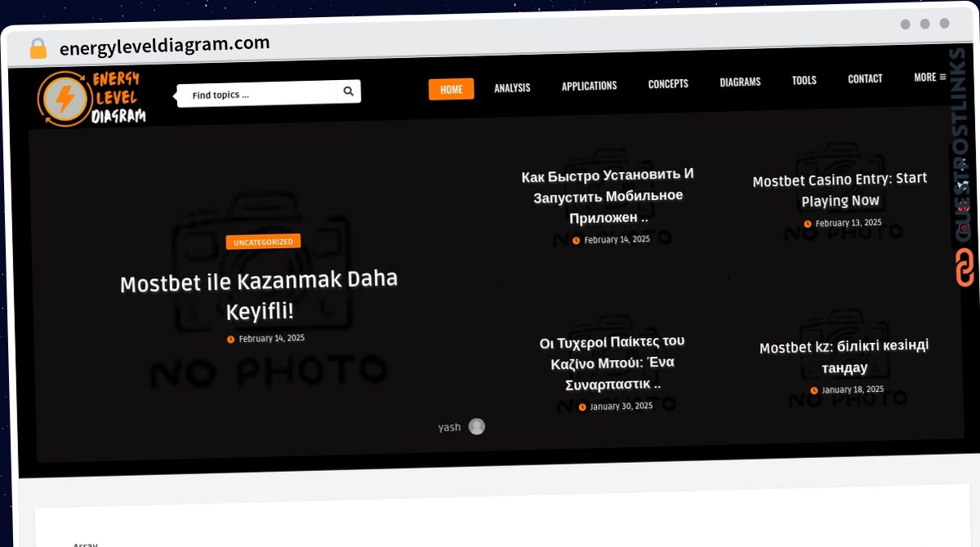Click the February 13, 2025 date
980x547 pixels.
(849, 223)
